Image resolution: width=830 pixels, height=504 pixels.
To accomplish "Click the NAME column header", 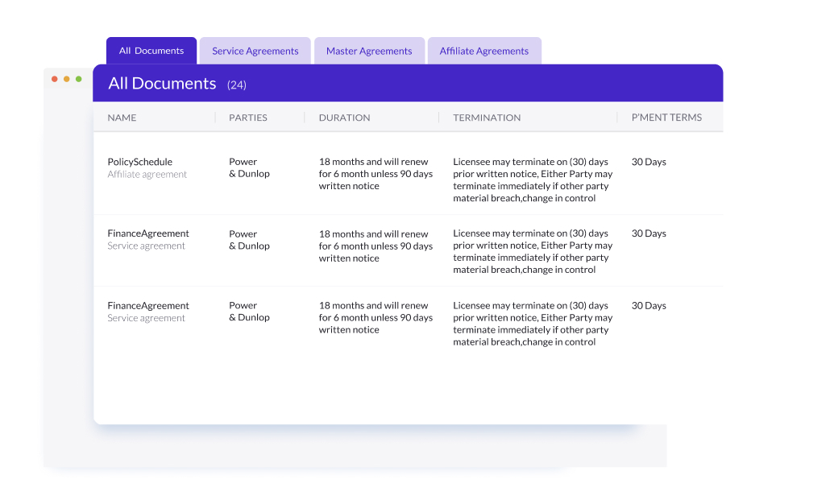I will (122, 118).
